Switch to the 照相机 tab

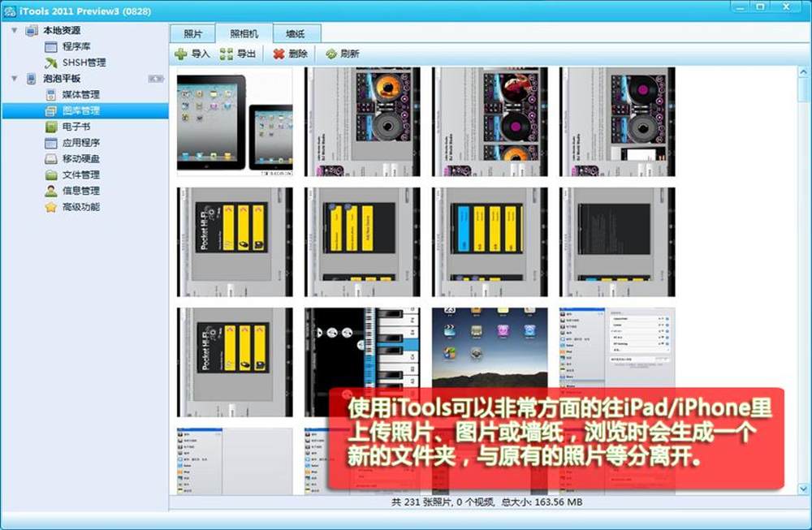pos(244,33)
